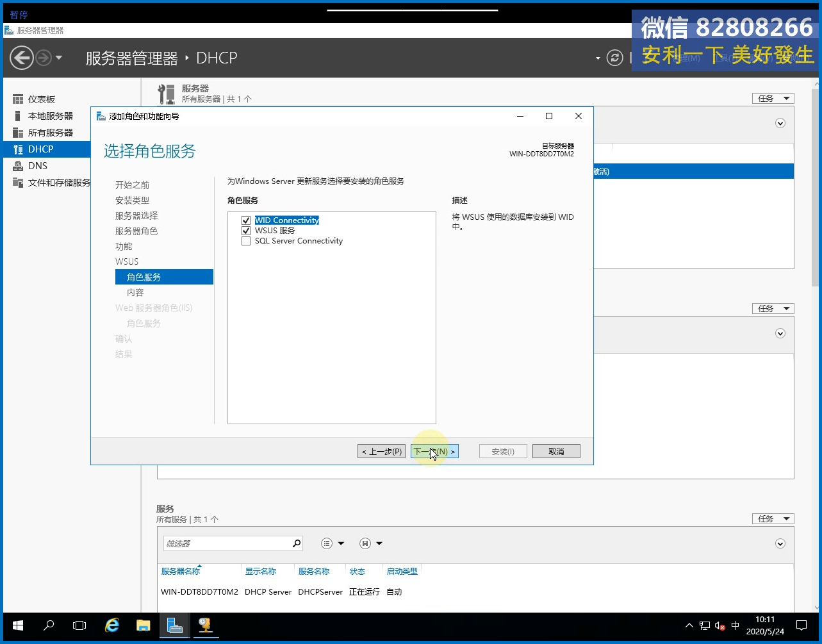Click the 上一步(P) previous button
The image size is (822, 644).
381,451
